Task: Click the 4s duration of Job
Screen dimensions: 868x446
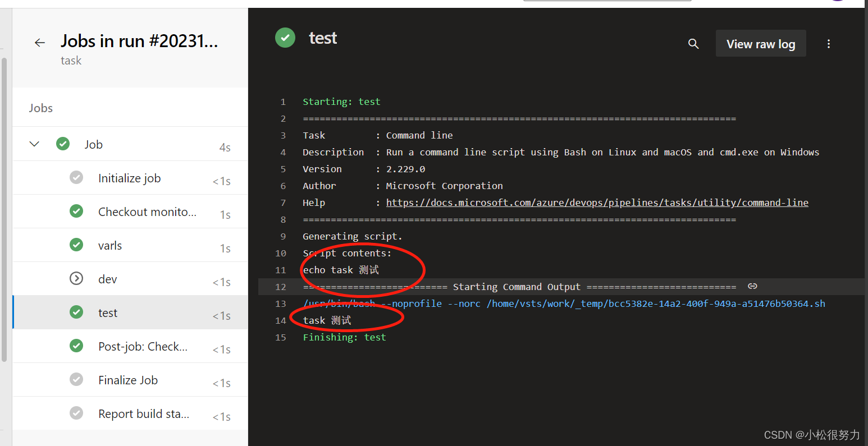Action: (x=225, y=147)
